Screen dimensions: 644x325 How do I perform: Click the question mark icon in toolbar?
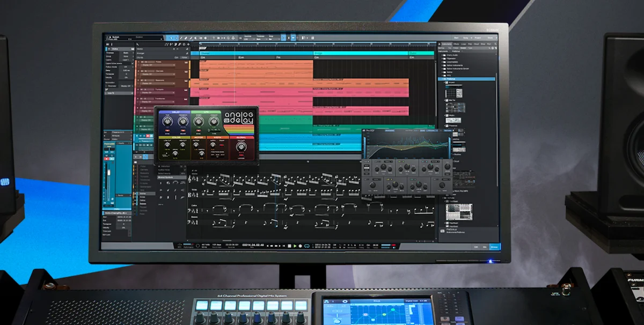[214, 38]
